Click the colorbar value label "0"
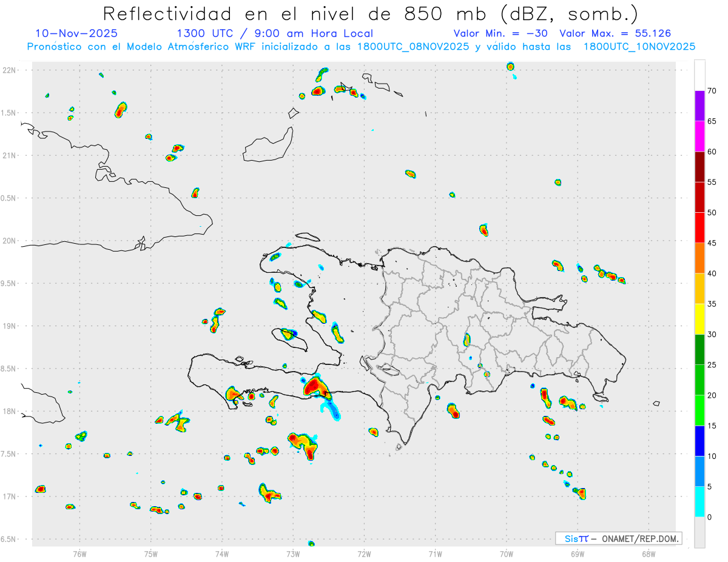728x562 pixels. (710, 517)
